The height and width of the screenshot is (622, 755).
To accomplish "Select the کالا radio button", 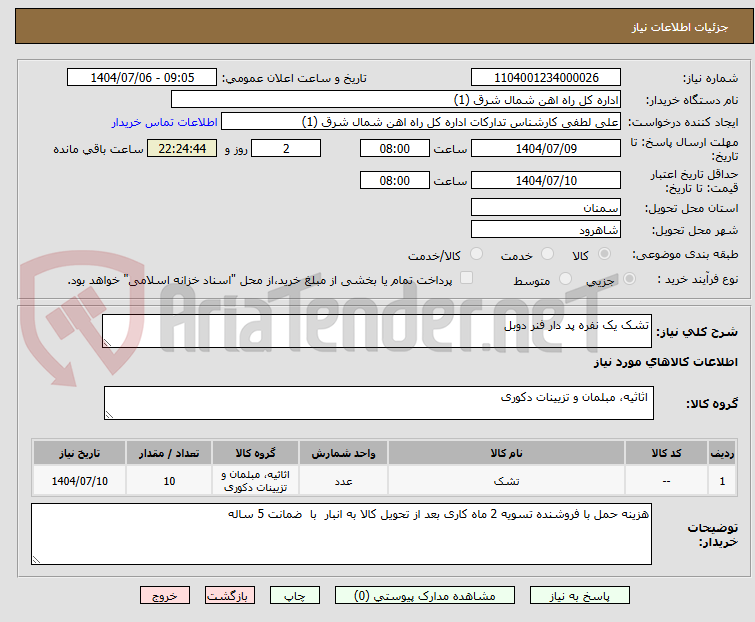I will pos(604,254).
